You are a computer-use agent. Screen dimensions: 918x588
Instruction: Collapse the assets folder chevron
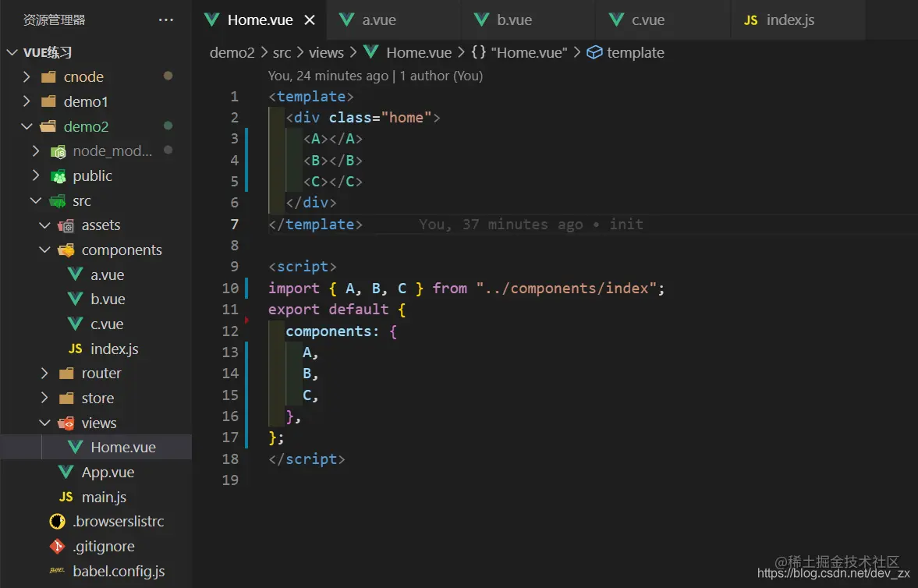(x=44, y=225)
